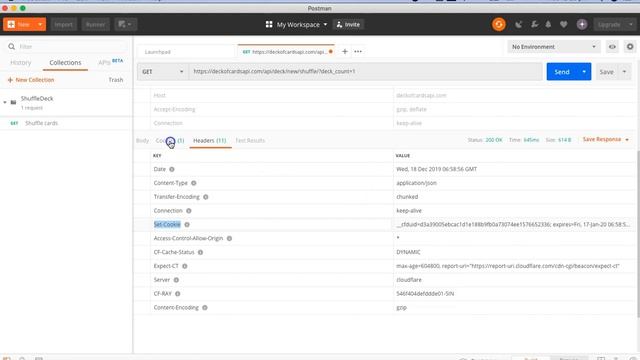Image resolution: width=640 pixels, height=360 pixels.
Task: Open the notifications bell icon
Action: 548,24
